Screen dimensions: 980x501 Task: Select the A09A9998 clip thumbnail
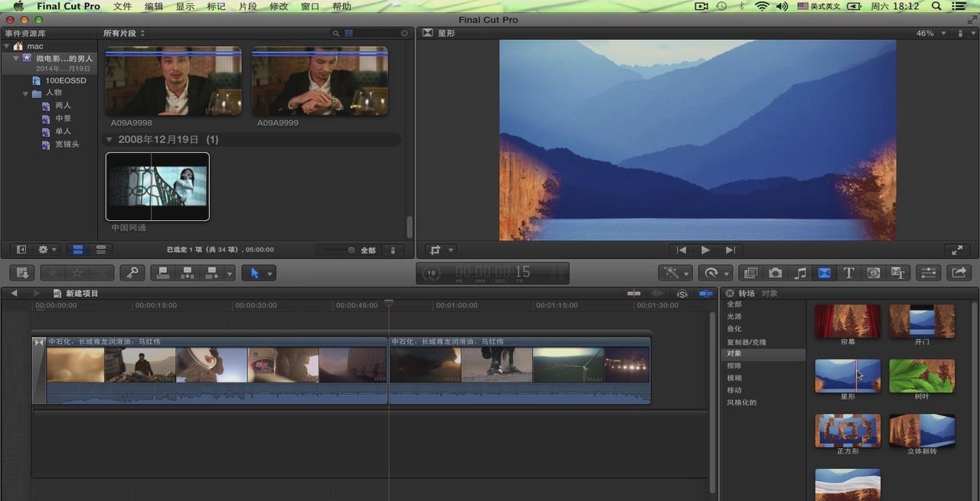[x=174, y=82]
